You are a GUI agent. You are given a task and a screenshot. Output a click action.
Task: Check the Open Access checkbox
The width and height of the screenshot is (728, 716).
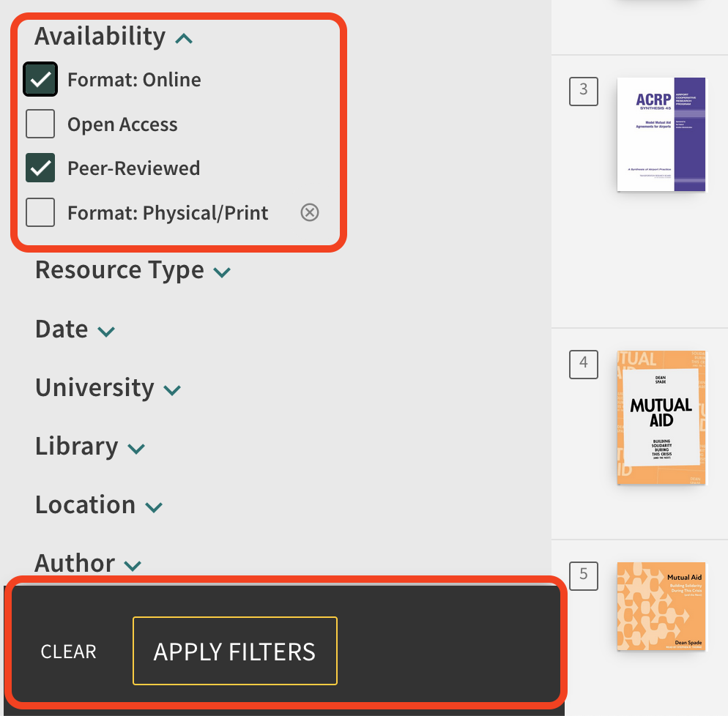point(40,124)
